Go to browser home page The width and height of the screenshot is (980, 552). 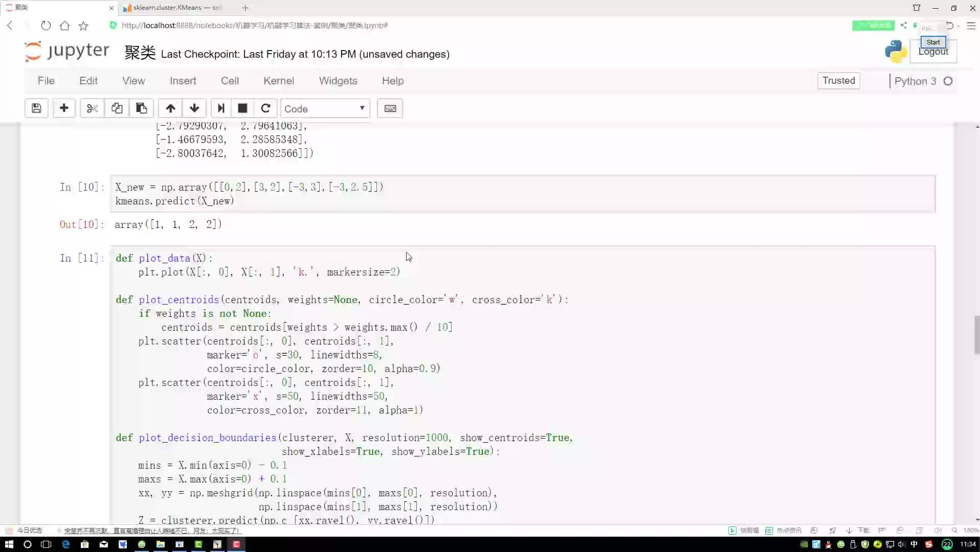coord(64,26)
